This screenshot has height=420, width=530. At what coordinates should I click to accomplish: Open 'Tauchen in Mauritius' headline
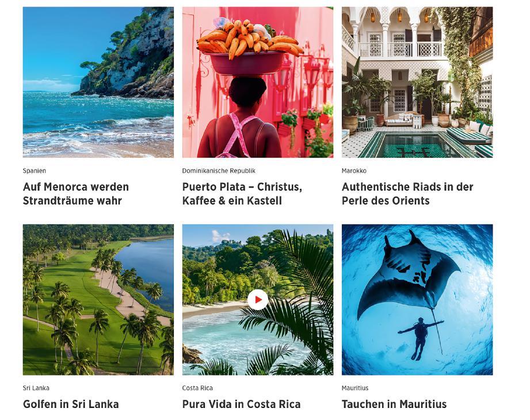click(394, 404)
